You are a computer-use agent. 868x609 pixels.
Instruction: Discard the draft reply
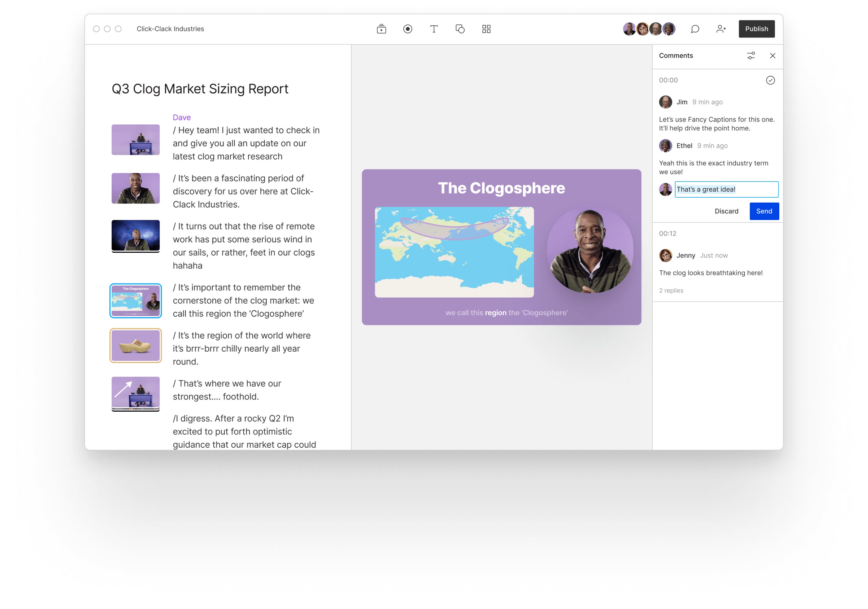pos(726,211)
